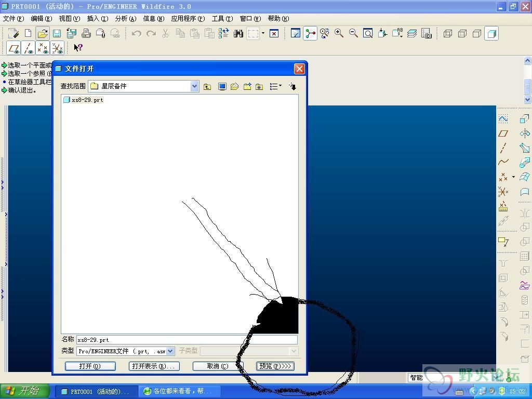Click the Wireframe display icon
Screen dimensions: 532x399
[448, 33]
